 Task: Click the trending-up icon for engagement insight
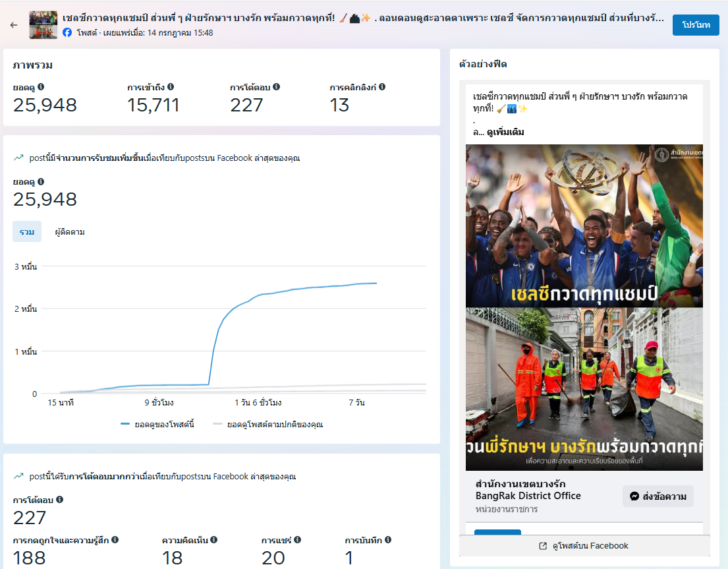tap(18, 476)
